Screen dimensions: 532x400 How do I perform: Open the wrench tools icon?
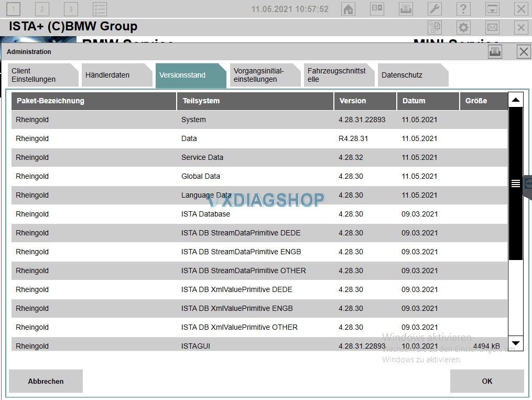(x=435, y=9)
